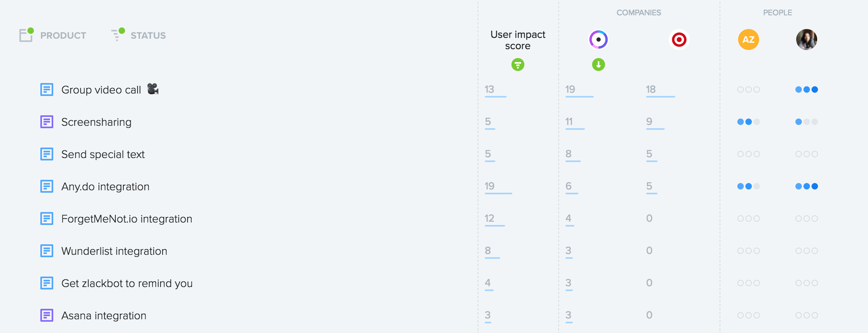The height and width of the screenshot is (333, 868).
Task: Open the Product filter icon
Action: (26, 35)
